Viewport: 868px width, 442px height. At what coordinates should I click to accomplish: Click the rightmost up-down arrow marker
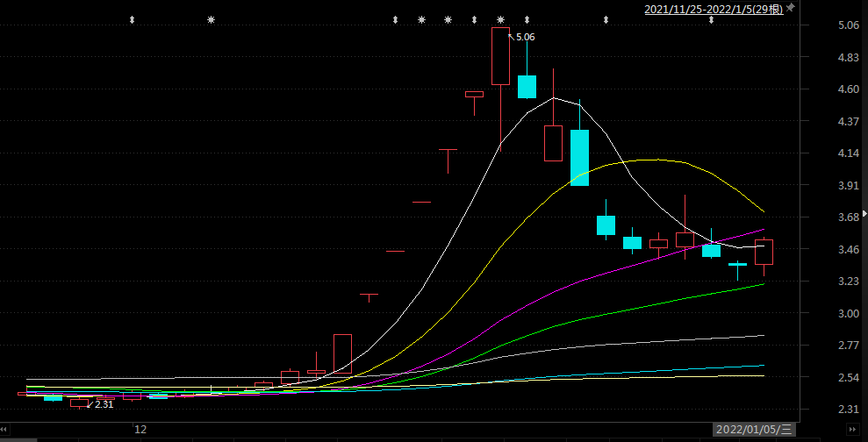coord(711,19)
